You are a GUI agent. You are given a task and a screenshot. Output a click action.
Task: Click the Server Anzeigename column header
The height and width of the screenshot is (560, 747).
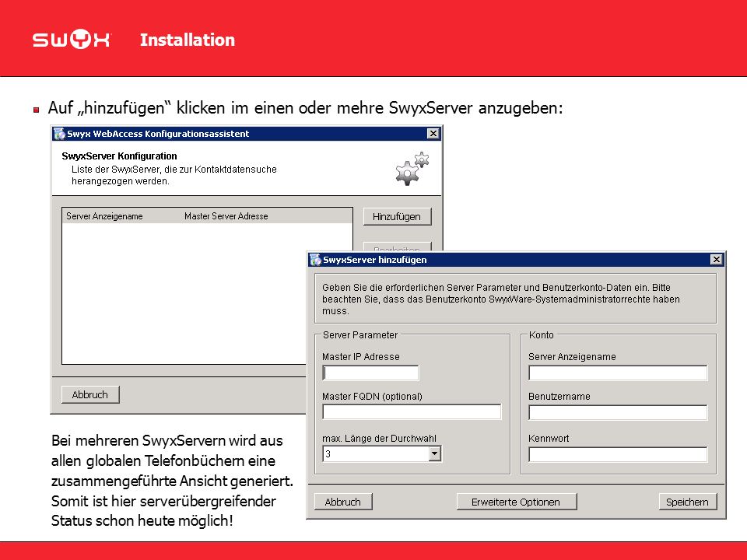pyautogui.click(x=104, y=216)
